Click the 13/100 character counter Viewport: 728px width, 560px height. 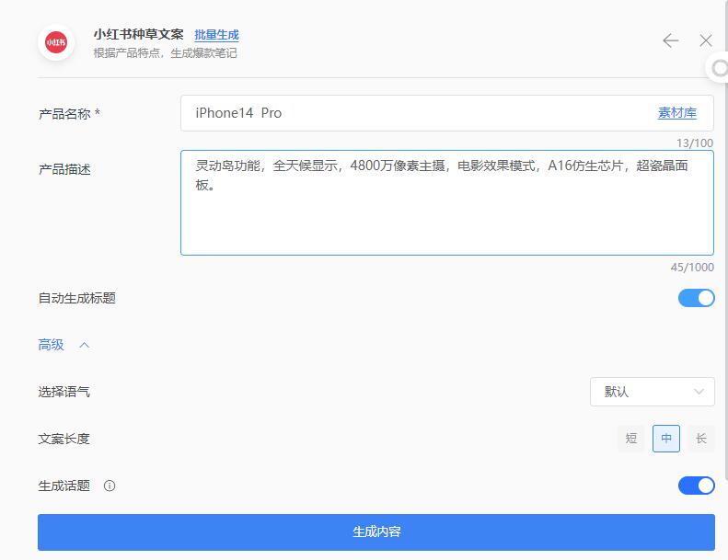(x=694, y=143)
